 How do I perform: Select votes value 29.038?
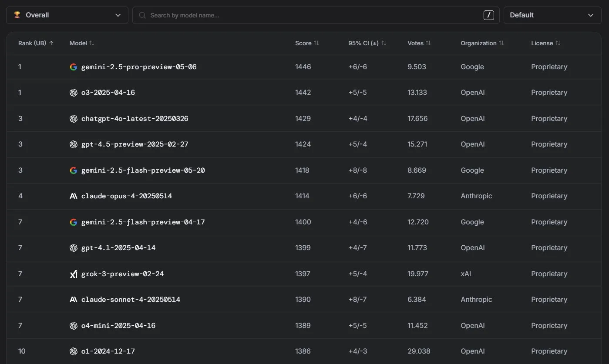tap(419, 351)
